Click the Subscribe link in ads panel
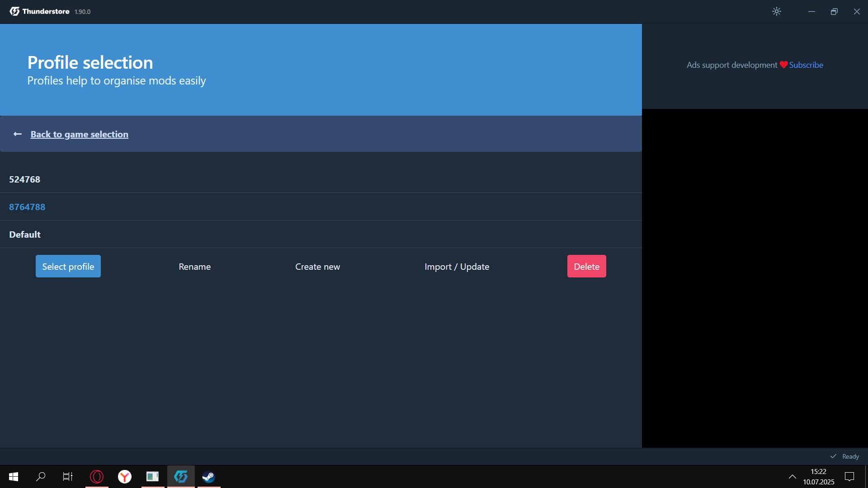This screenshot has width=868, height=488. (x=806, y=65)
